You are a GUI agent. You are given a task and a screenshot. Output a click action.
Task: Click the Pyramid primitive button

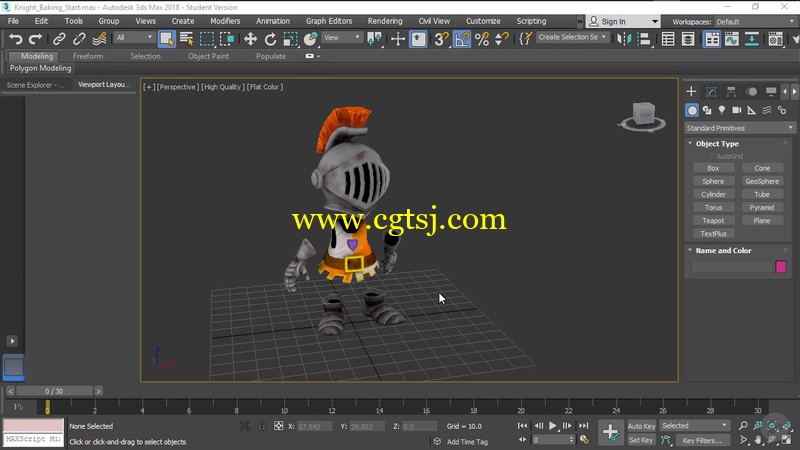pyautogui.click(x=762, y=208)
